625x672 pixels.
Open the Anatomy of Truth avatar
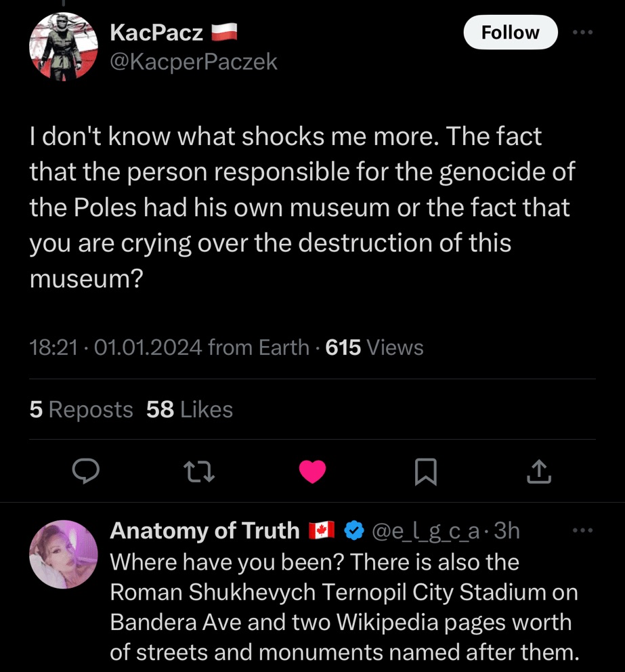tap(64, 553)
